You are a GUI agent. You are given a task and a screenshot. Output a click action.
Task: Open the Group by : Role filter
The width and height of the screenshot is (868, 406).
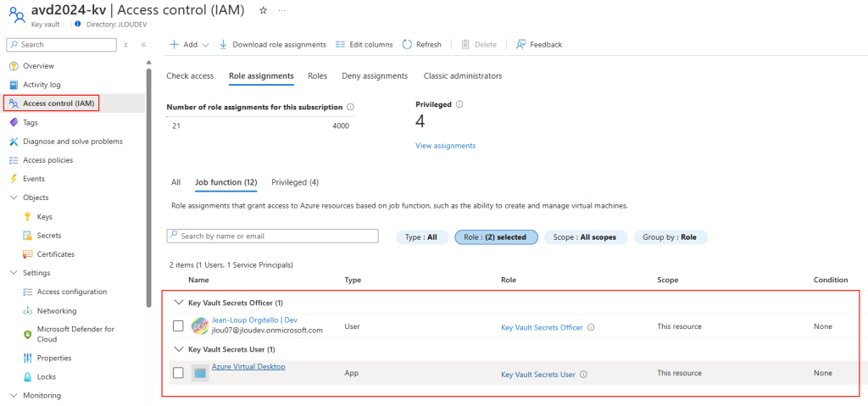pos(670,237)
